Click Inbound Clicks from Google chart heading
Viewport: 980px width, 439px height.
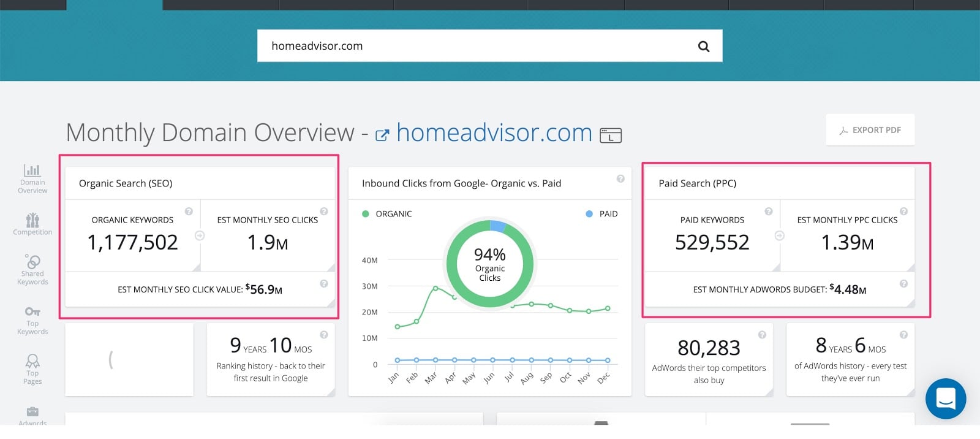pyautogui.click(x=461, y=183)
